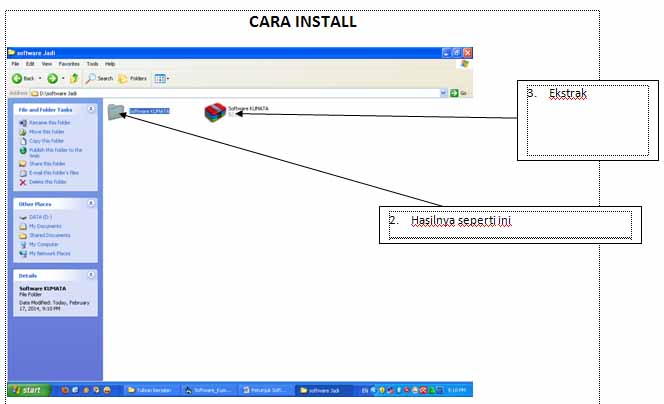Switch to the software Jadi taskbar button
This screenshot has height=404, width=664.
323,390
